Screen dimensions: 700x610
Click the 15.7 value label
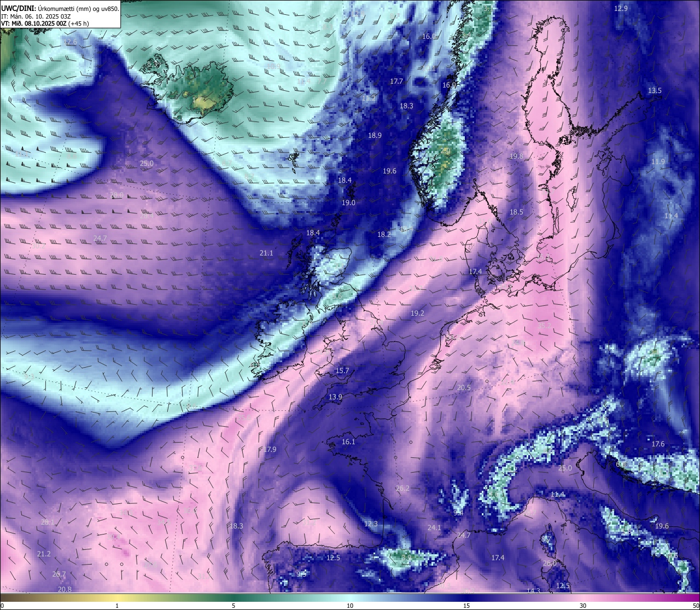(x=342, y=370)
